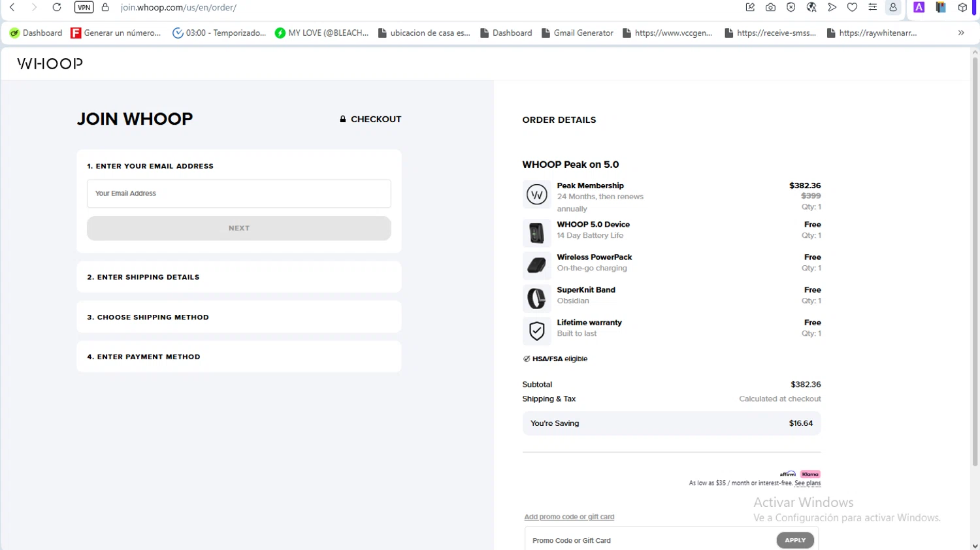Click the WHOOP logo in the header
Image resolution: width=980 pixels, height=550 pixels.
(50, 63)
